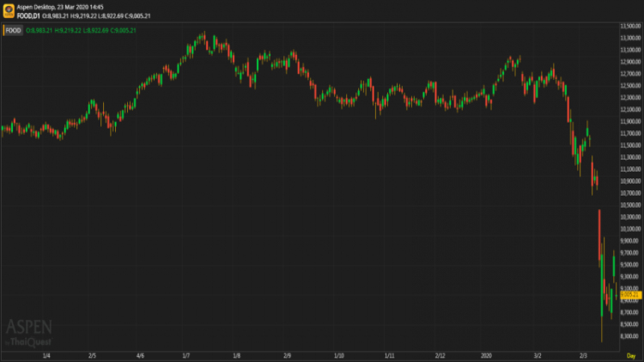Click the FOOD,D1 symbol title
The width and height of the screenshot is (644, 362).
[x=29, y=14]
